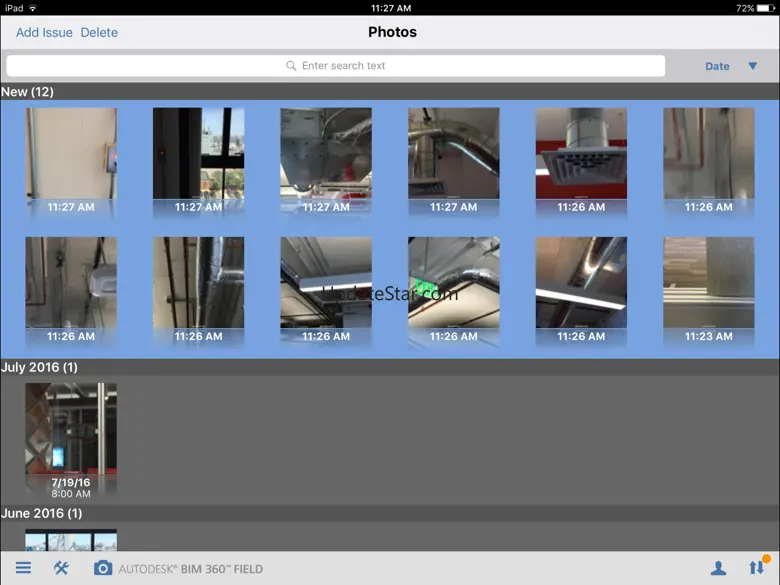Tap the wrench and screwdriver tools icon

61,568
